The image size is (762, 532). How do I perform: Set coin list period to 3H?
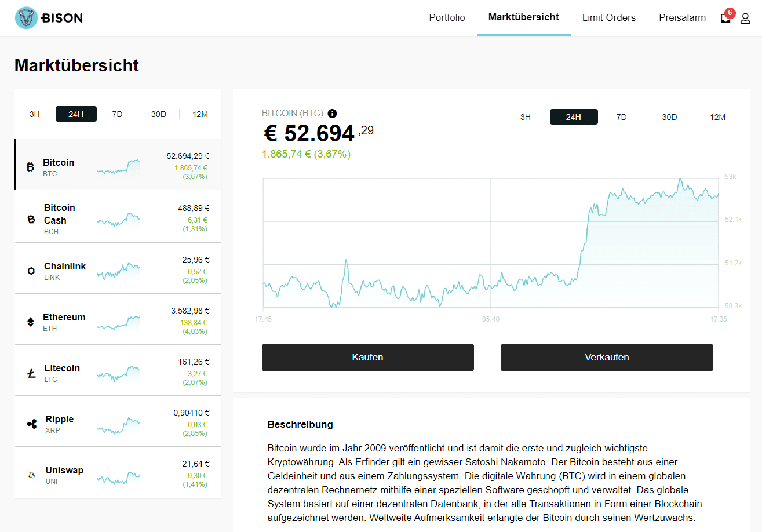point(35,114)
